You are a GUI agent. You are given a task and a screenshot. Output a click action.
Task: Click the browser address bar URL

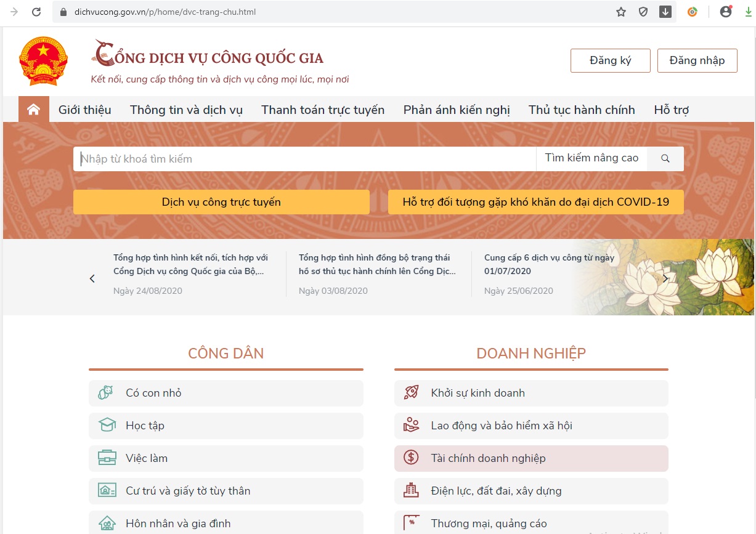[165, 12]
